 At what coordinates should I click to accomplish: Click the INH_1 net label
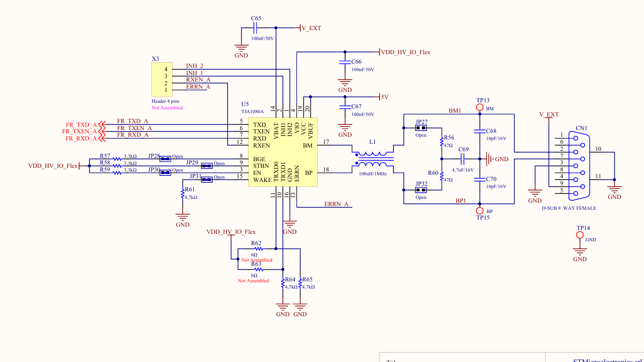pyautogui.click(x=195, y=73)
